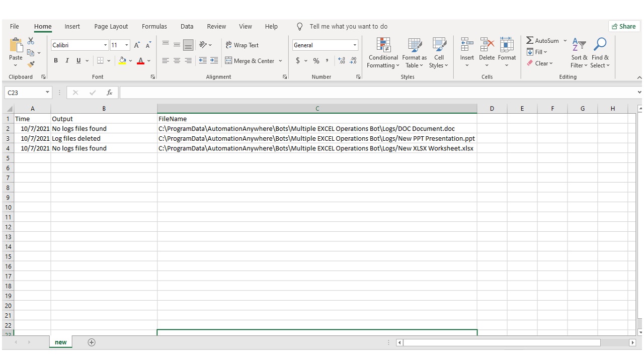This screenshot has width=644, height=362.
Task: Select cell C2 with DOC Document path
Action: [x=317, y=129]
